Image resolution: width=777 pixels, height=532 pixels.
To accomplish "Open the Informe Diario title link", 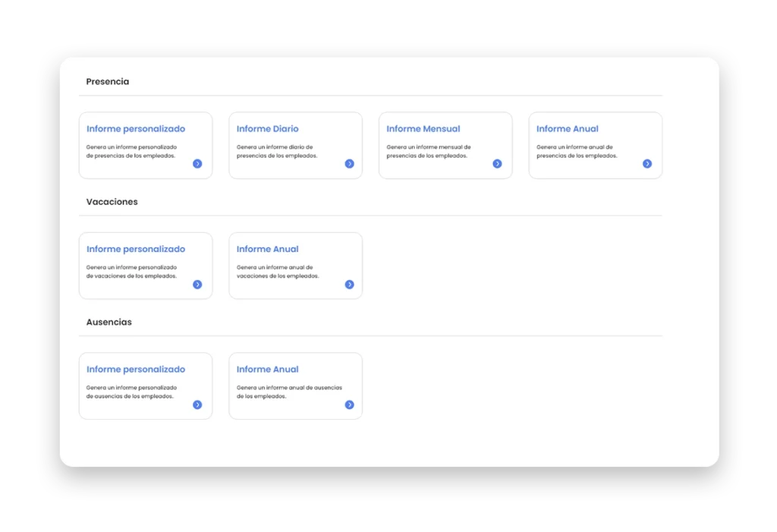I will 267,129.
